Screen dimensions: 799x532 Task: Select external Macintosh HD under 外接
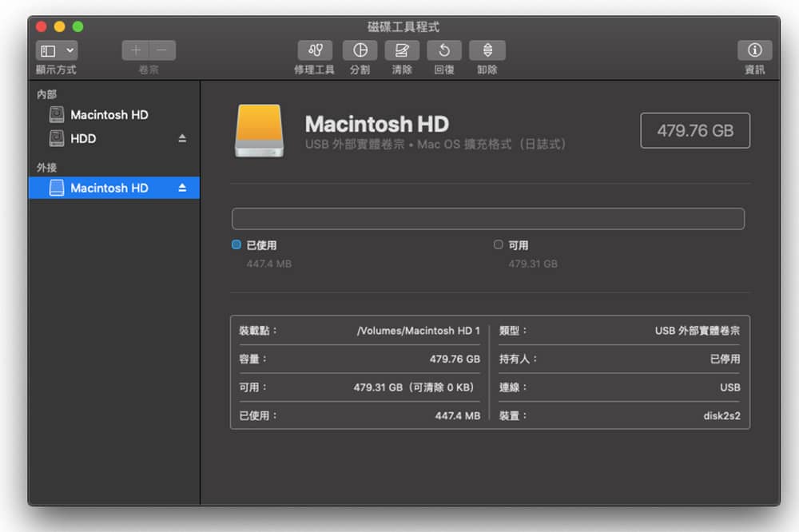(x=114, y=188)
